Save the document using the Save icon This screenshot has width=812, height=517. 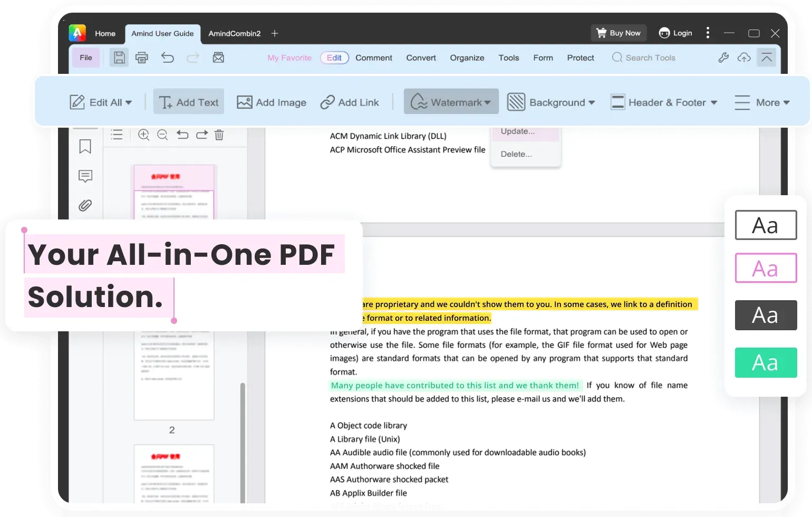tap(119, 58)
